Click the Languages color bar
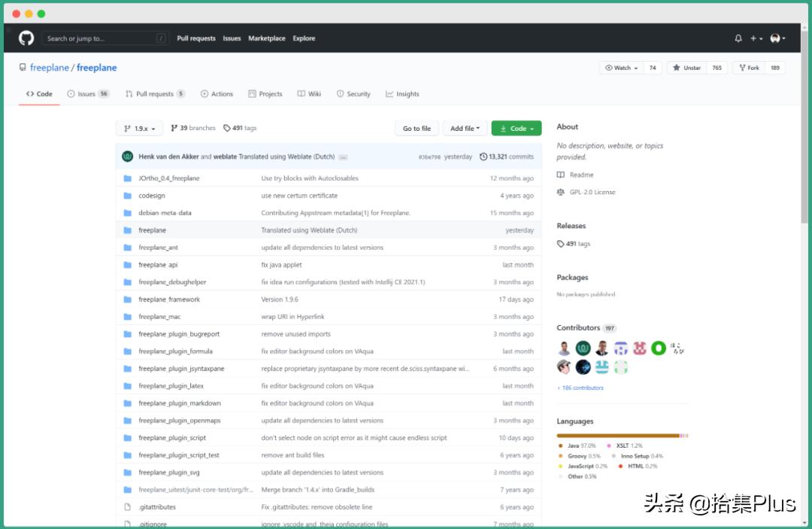Screen dimensions: 812x529 pos(622,436)
